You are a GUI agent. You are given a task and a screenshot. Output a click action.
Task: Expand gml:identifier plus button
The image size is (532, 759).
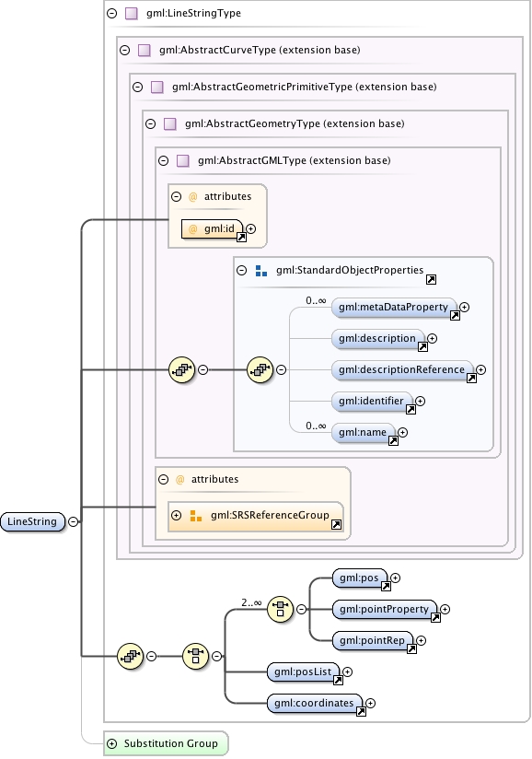[421, 401]
